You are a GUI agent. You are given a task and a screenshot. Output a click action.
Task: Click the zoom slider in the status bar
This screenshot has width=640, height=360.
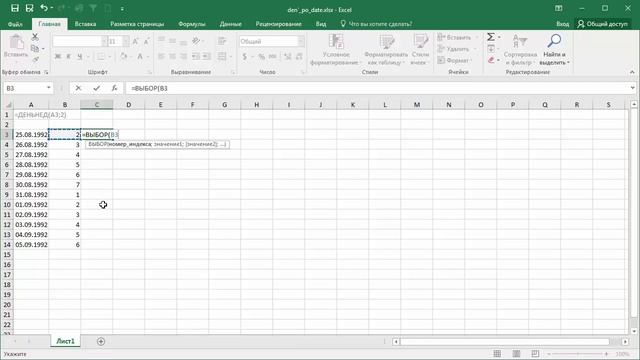coord(578,354)
